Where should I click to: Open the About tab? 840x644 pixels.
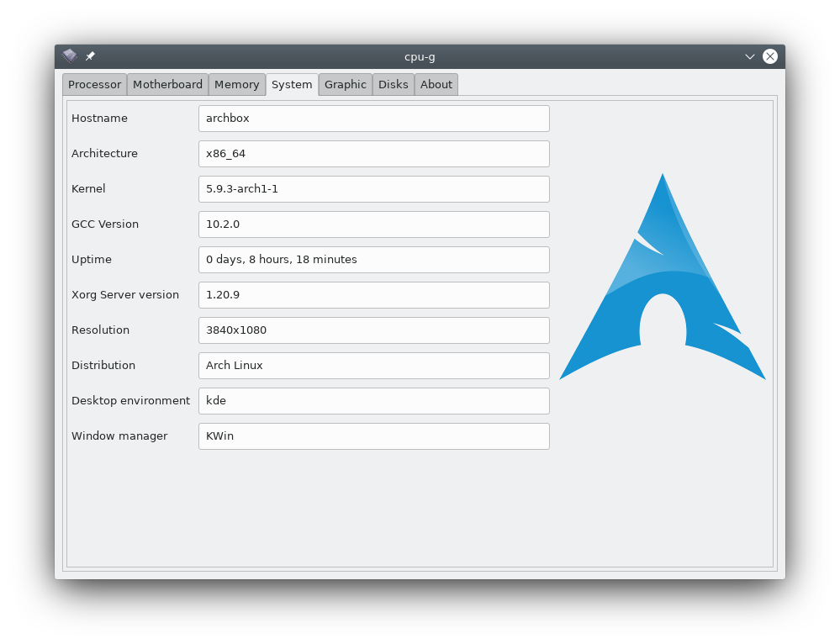[x=436, y=85]
